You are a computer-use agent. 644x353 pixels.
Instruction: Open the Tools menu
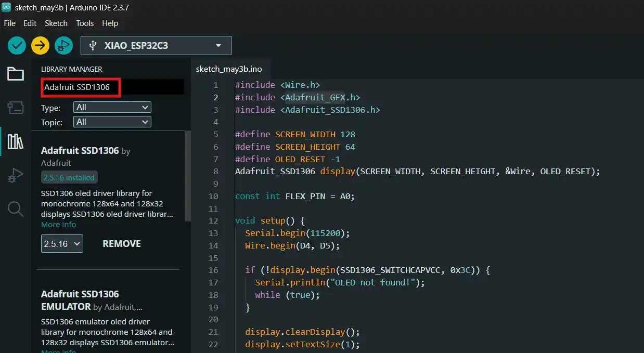[85, 23]
